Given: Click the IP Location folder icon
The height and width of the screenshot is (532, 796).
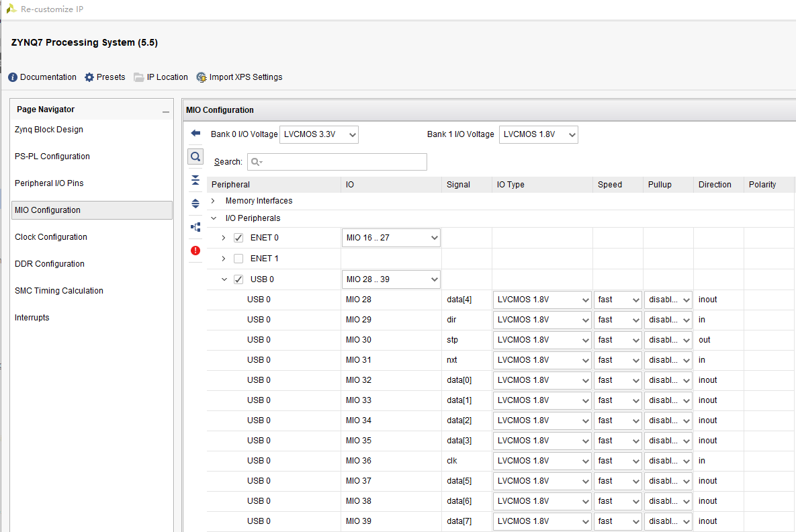Looking at the screenshot, I should tap(138, 77).
